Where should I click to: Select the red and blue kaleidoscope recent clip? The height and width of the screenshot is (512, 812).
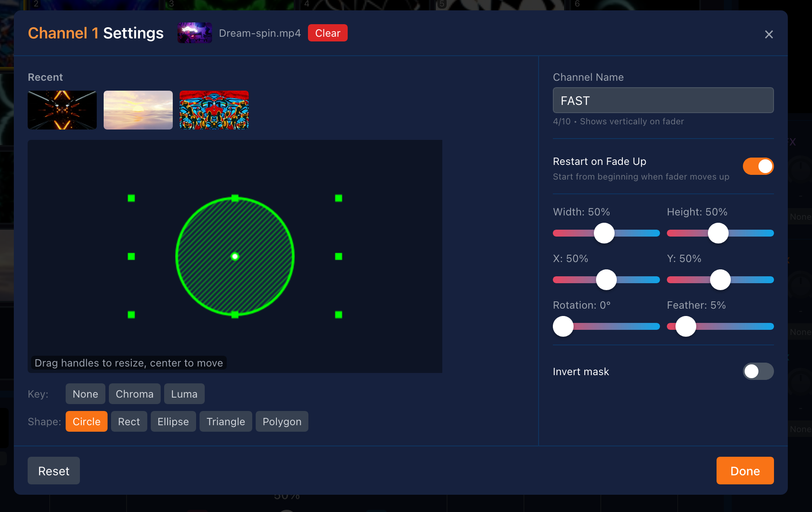214,110
